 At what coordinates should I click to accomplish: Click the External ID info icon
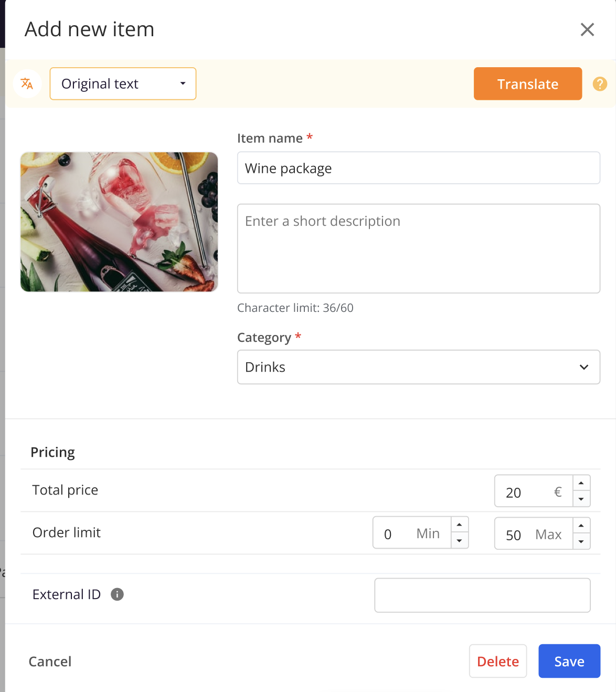(117, 594)
